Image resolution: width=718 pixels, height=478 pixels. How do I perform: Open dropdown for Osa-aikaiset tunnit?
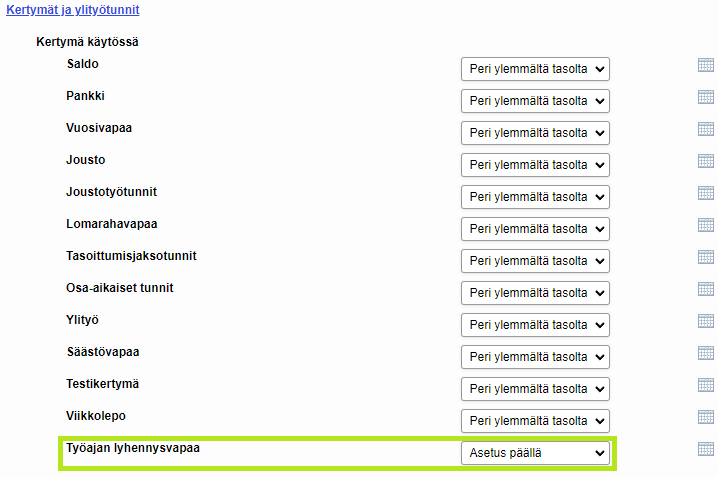click(535, 293)
